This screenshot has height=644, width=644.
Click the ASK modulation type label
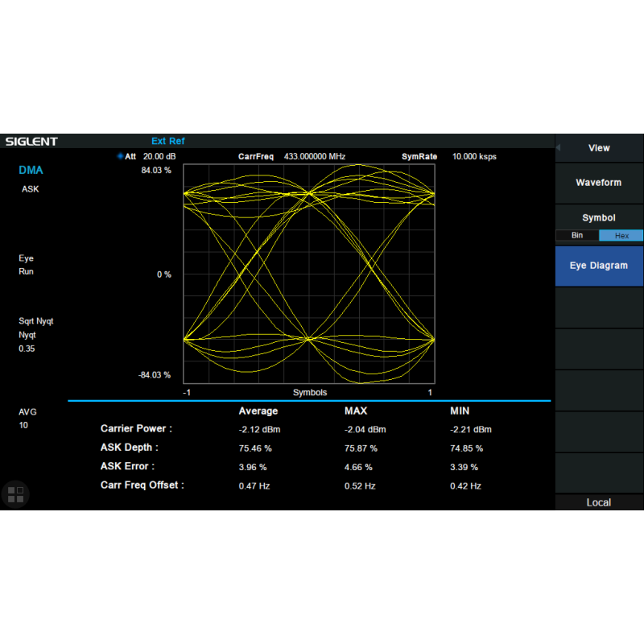pyautogui.click(x=30, y=189)
